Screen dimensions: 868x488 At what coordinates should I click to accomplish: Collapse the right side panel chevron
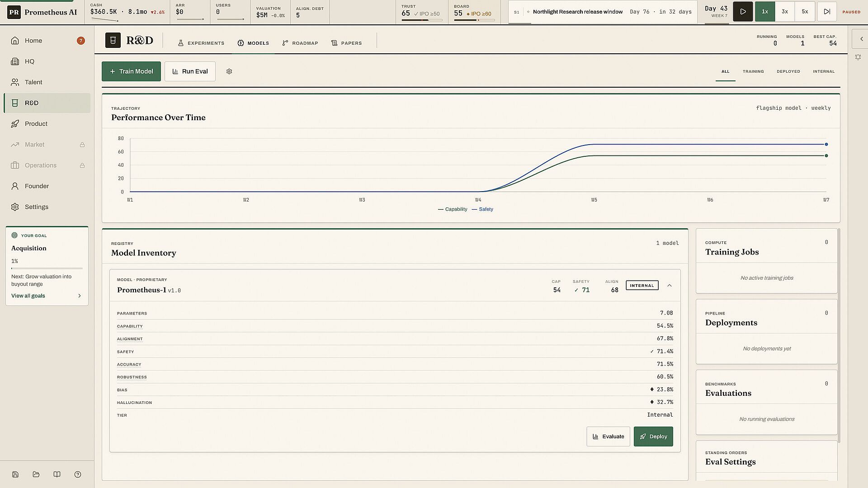point(861,39)
